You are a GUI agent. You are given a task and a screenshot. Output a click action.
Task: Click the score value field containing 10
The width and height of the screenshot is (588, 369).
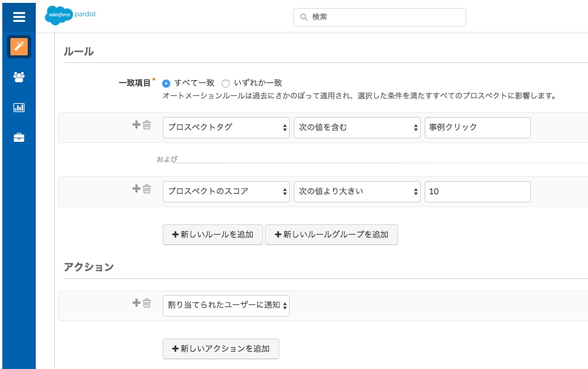pyautogui.click(x=478, y=192)
